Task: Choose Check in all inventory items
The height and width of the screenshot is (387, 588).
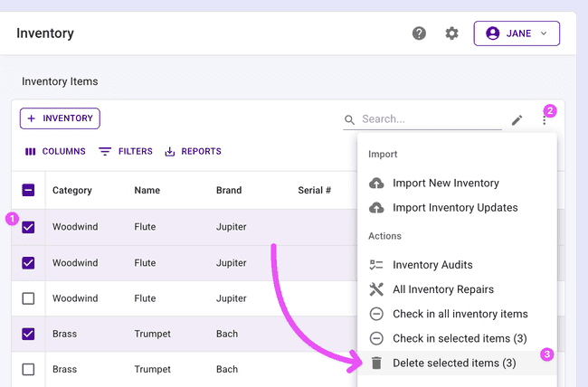Action: (x=457, y=314)
